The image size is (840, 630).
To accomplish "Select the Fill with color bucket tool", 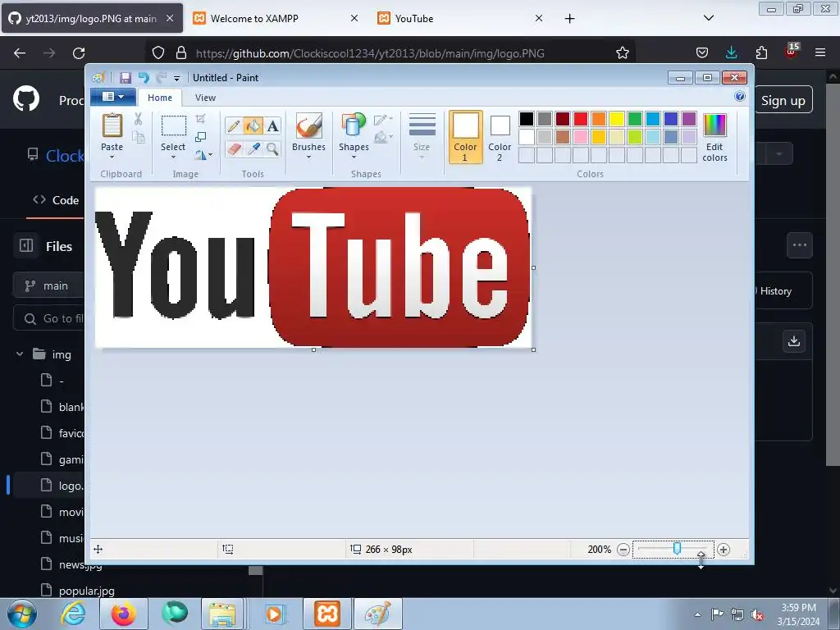I will click(x=253, y=126).
